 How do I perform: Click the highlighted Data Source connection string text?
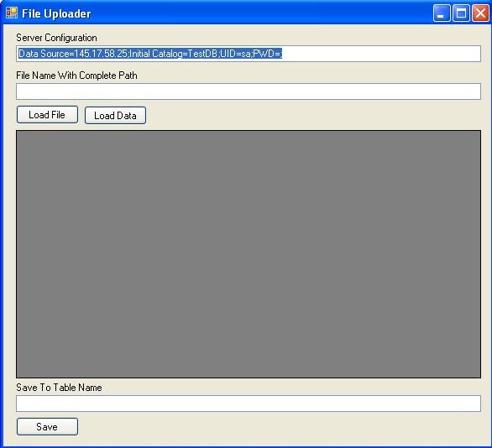click(x=150, y=54)
